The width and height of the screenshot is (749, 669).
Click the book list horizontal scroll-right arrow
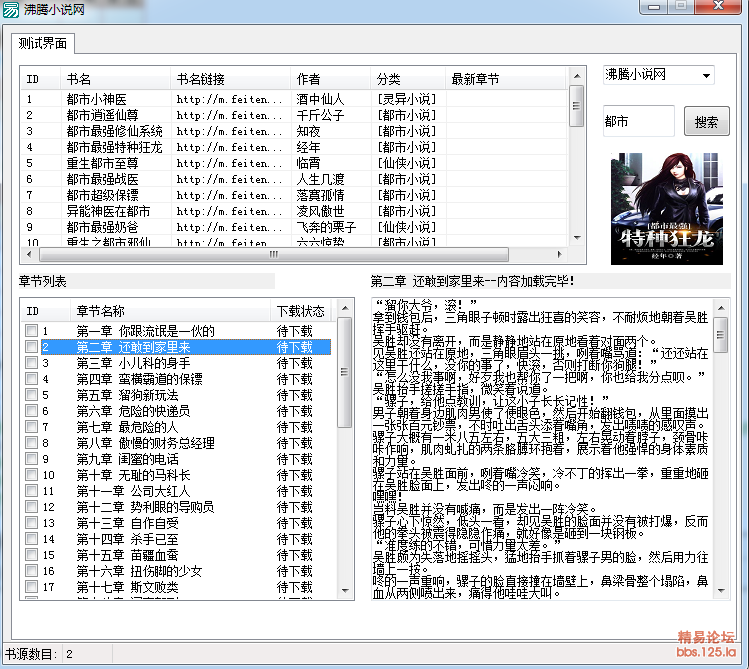tap(559, 255)
